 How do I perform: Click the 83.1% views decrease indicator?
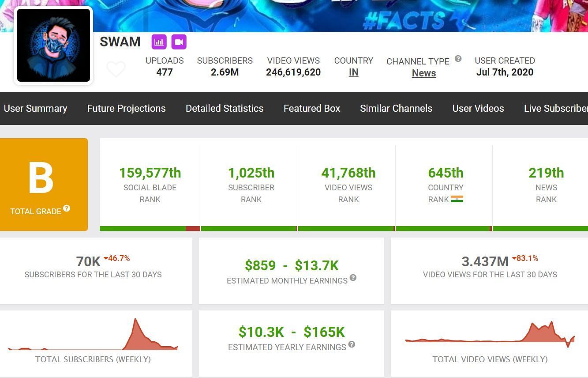click(525, 258)
